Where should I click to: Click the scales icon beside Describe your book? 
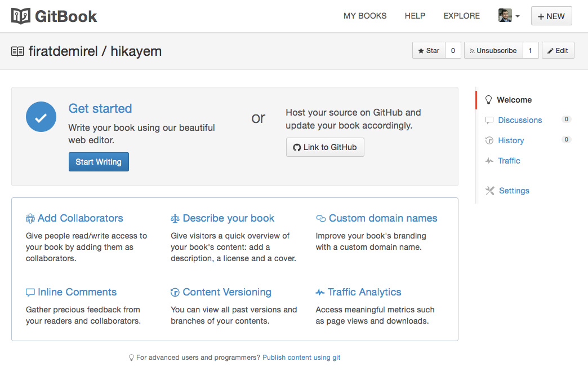[175, 218]
